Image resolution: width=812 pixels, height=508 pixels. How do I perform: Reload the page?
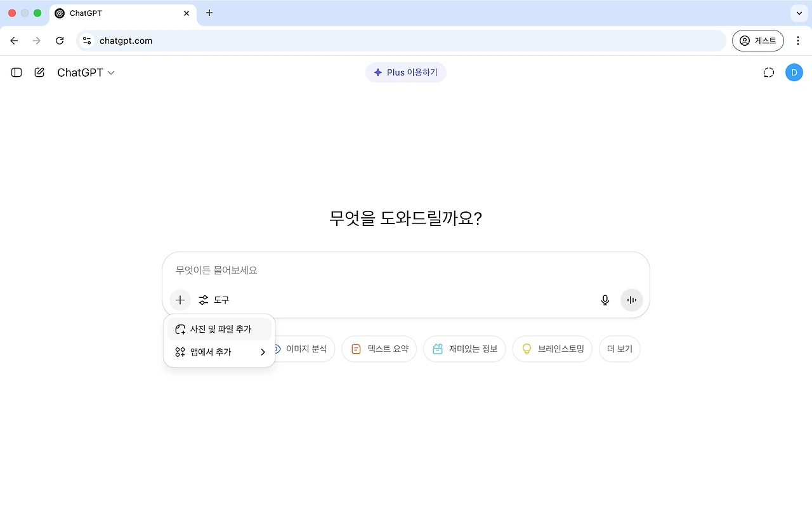(60, 40)
